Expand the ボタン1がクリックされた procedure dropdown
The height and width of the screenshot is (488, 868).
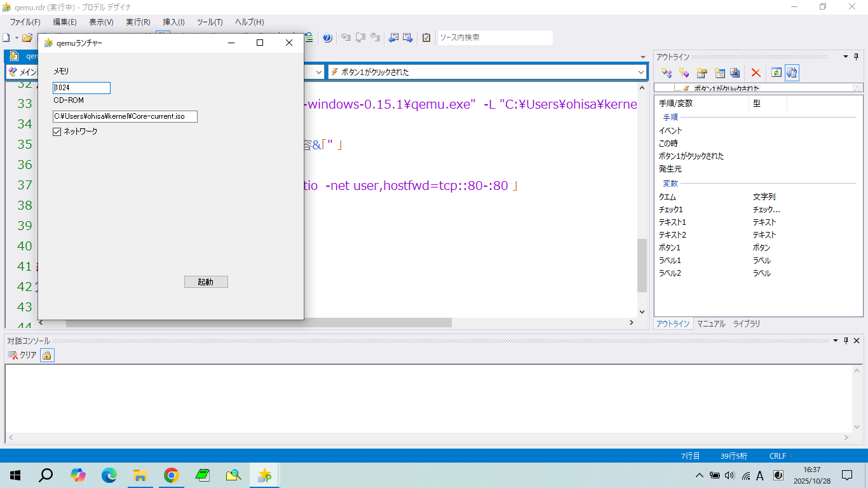click(641, 72)
